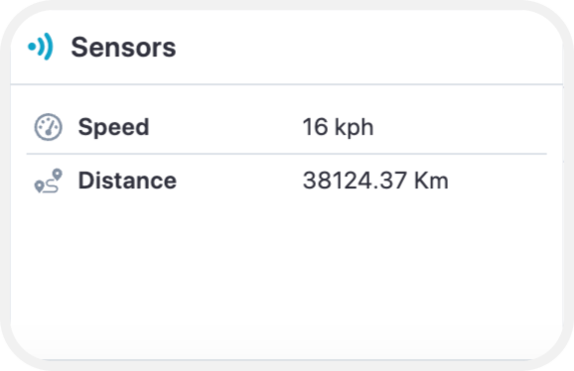Click the number 16 in speed reading
The image size is (574, 371).
click(x=315, y=127)
